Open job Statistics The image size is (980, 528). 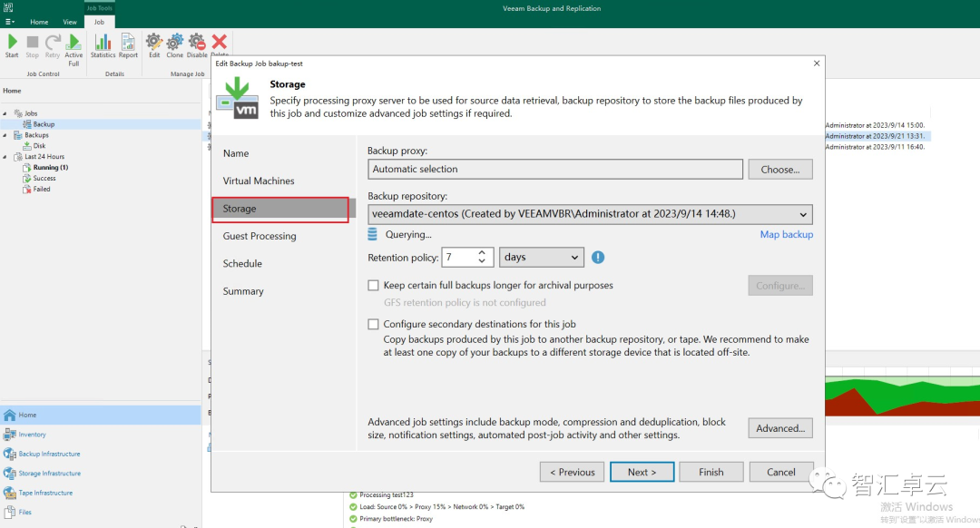coord(103,46)
